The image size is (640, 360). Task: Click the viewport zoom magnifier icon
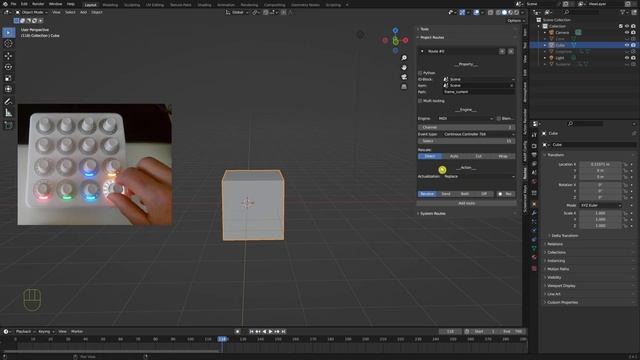coord(404,58)
